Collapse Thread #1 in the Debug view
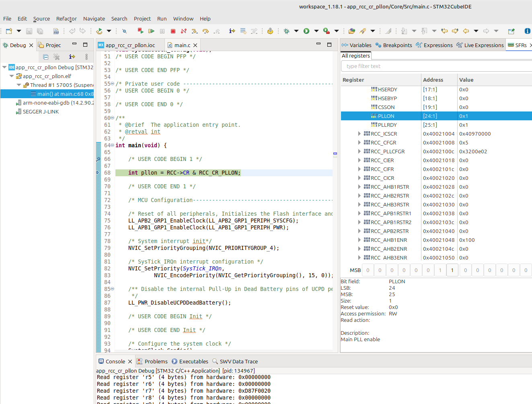The image size is (532, 404). click(19, 85)
